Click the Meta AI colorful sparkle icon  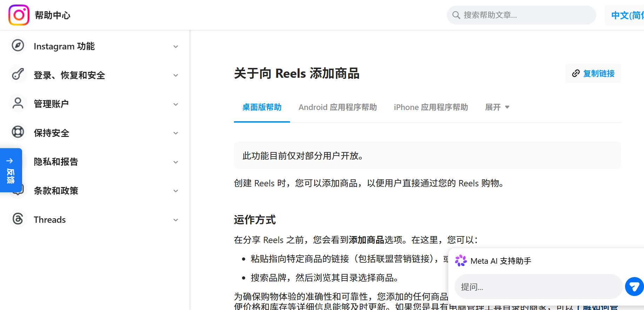click(x=461, y=261)
